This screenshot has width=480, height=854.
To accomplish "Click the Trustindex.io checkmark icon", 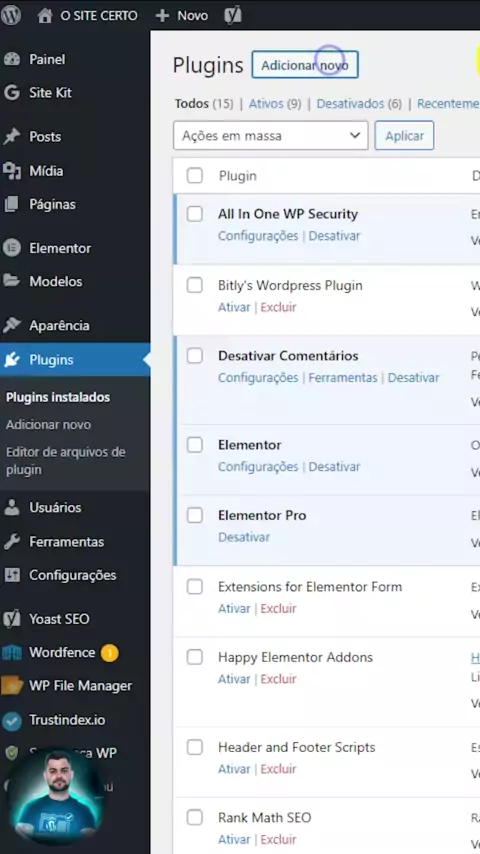I will pyautogui.click(x=11, y=721).
